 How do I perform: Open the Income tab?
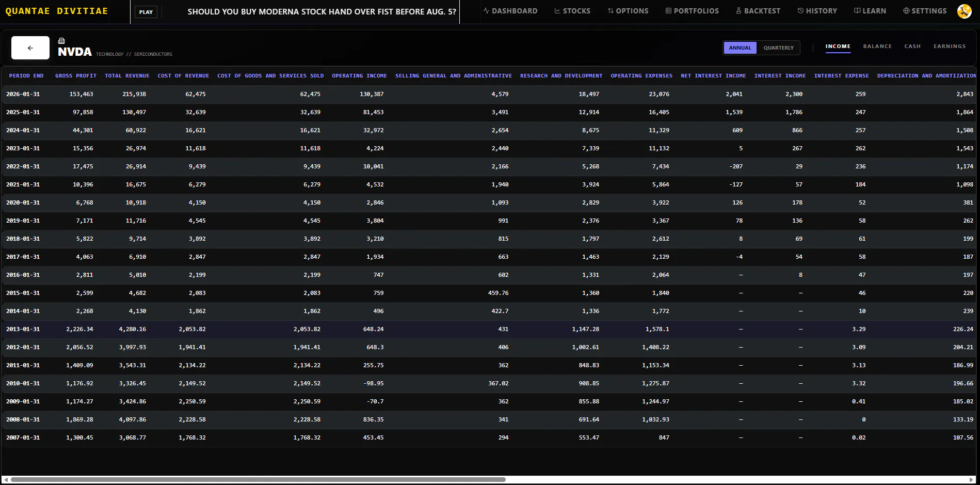click(838, 46)
